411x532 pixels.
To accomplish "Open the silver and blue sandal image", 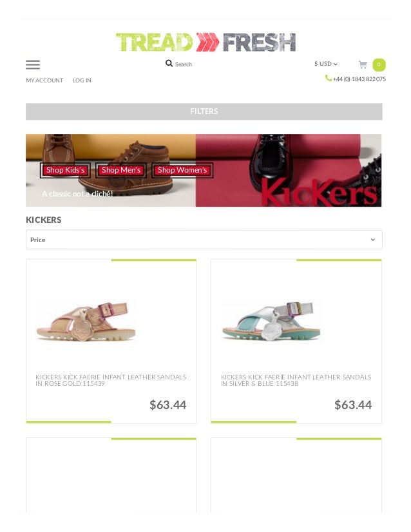I will (271, 321).
